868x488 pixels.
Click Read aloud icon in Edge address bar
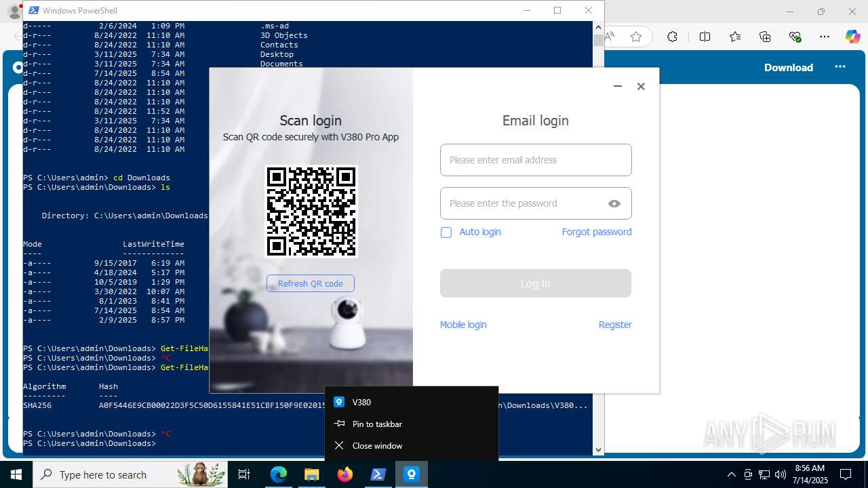tap(610, 37)
